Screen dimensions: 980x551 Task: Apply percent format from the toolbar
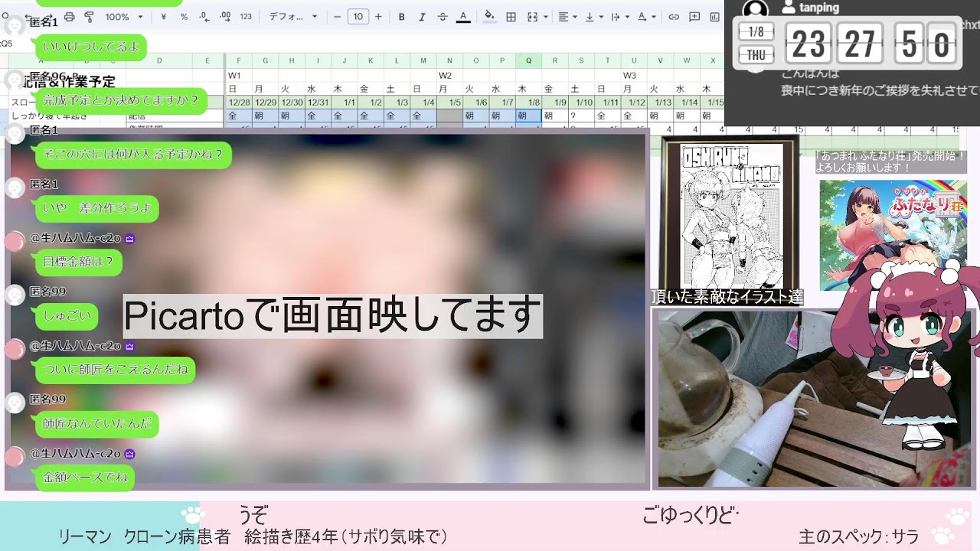184,17
